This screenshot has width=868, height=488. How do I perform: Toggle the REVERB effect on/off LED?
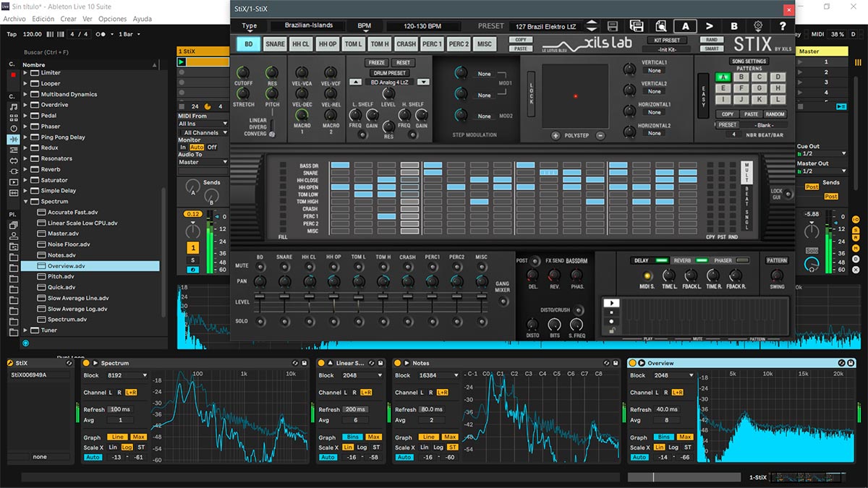click(x=702, y=260)
